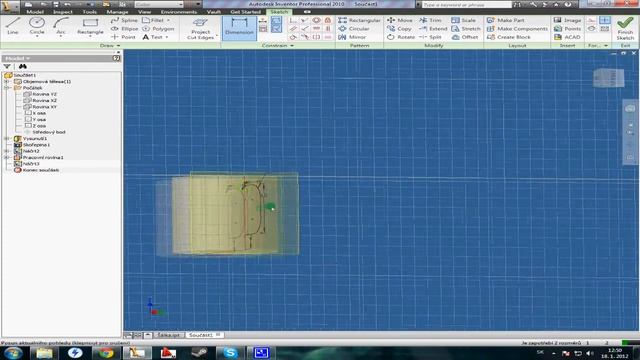Open the Text tool dropdown arrow
Image resolution: width=640 pixels, height=360 pixels.
pos(167,37)
